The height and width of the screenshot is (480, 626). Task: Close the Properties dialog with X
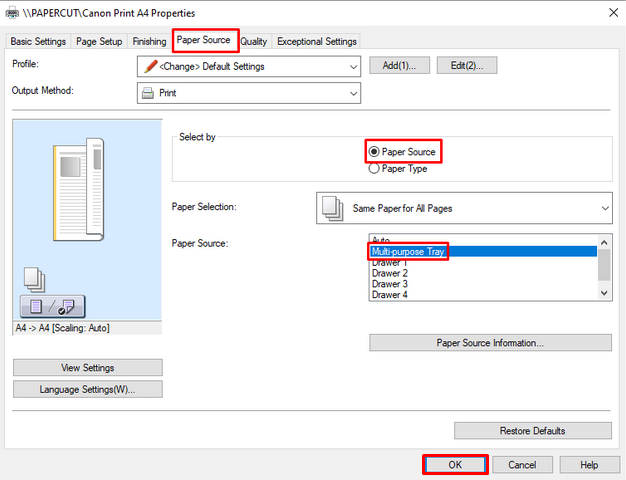tap(614, 13)
